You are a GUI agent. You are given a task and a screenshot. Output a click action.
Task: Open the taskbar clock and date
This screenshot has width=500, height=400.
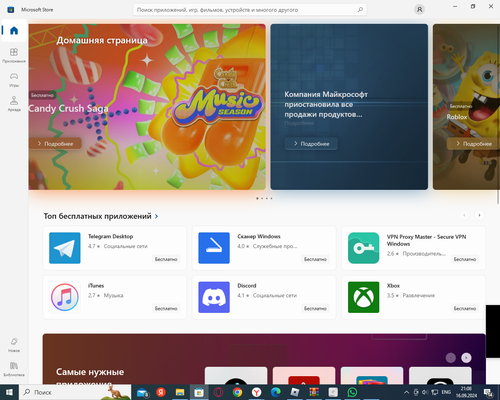(x=466, y=392)
